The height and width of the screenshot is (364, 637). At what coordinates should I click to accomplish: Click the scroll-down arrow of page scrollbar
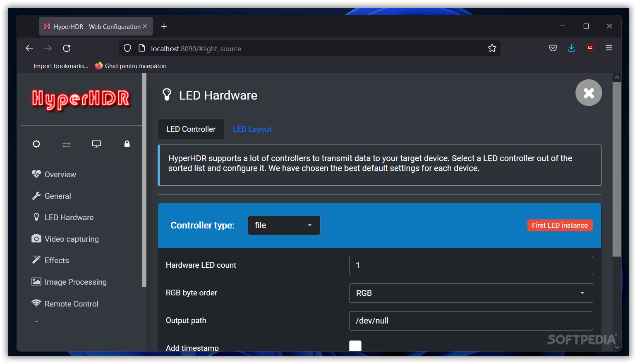tap(617, 347)
